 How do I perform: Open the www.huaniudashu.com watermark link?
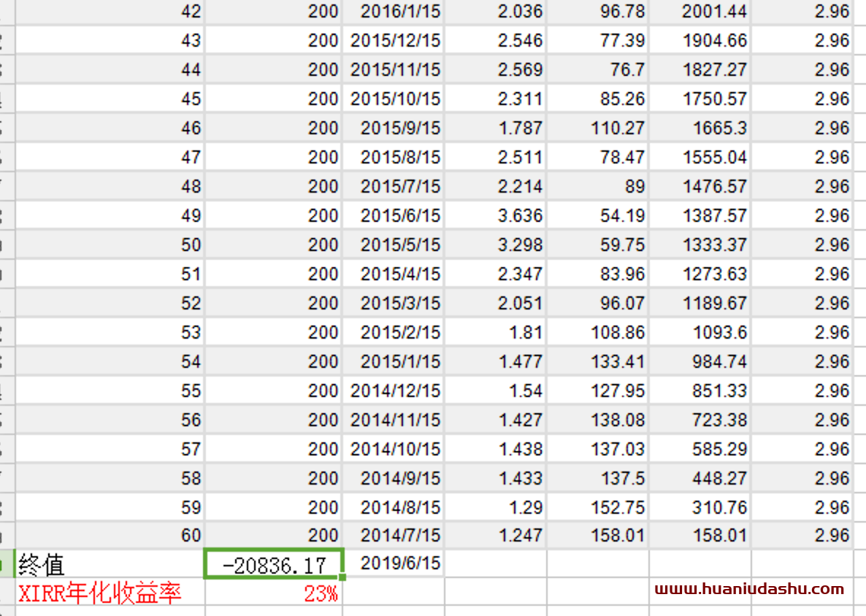pos(749,589)
